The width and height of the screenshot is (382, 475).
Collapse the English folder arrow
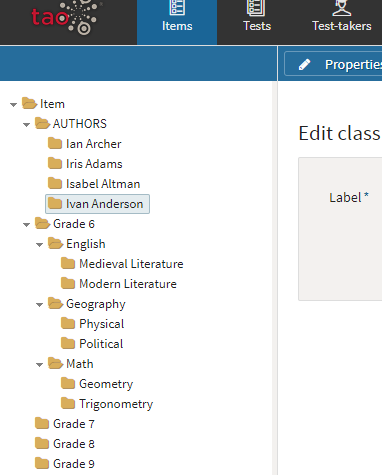[x=39, y=245]
